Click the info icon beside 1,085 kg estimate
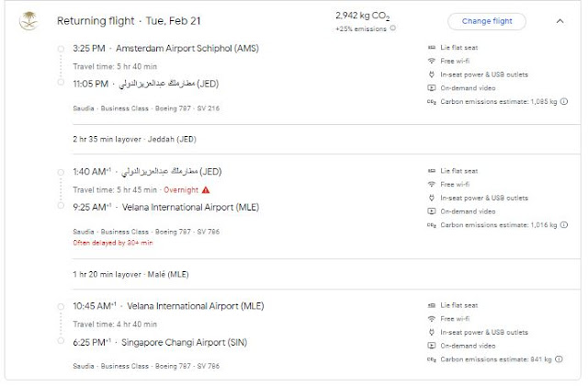 562,102
